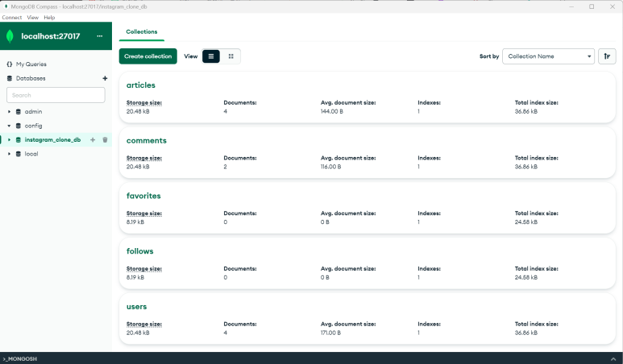Switch to list view
Image resolution: width=623 pixels, height=364 pixels.
(x=211, y=56)
